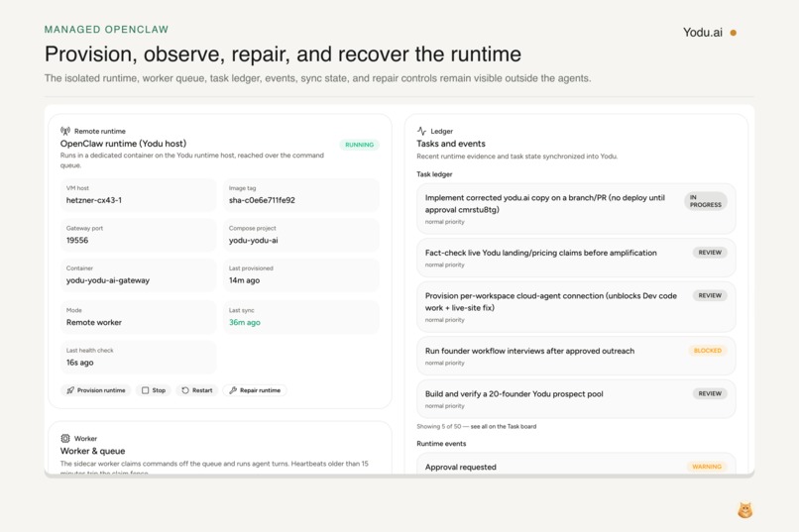Viewport: 799px width, 532px height.
Task: Click Last health check value 16s ago
Action: [x=79, y=363]
